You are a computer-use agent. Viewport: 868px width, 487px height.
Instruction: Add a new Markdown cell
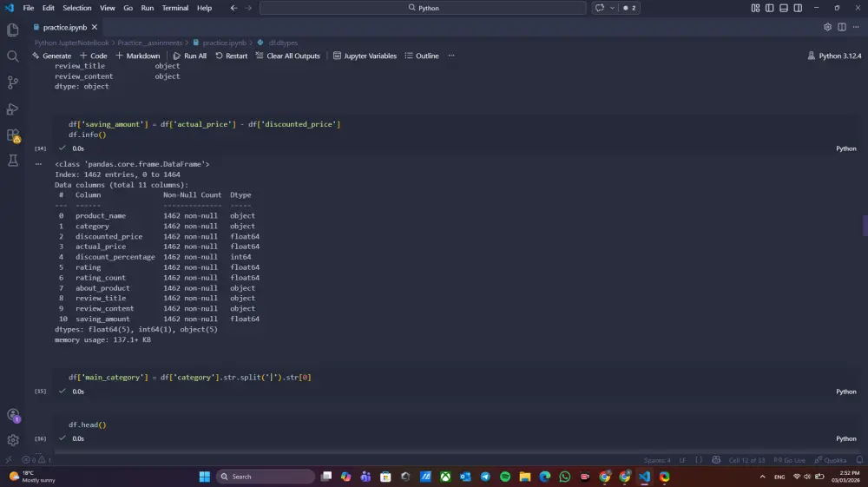(138, 56)
